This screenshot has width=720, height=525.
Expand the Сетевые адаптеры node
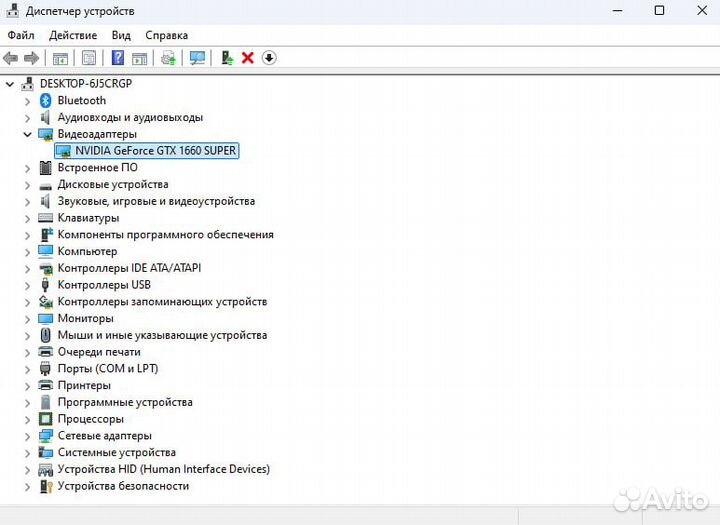pyautogui.click(x=27, y=436)
